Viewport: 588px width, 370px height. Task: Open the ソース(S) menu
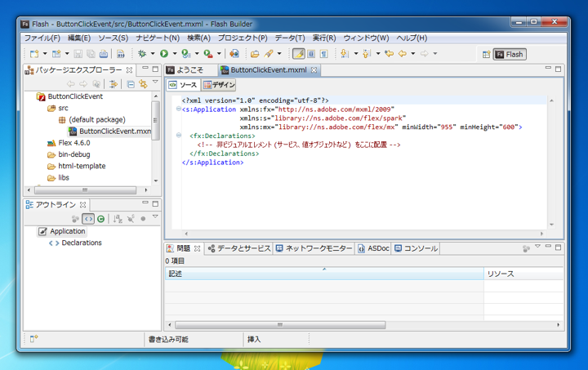click(114, 38)
